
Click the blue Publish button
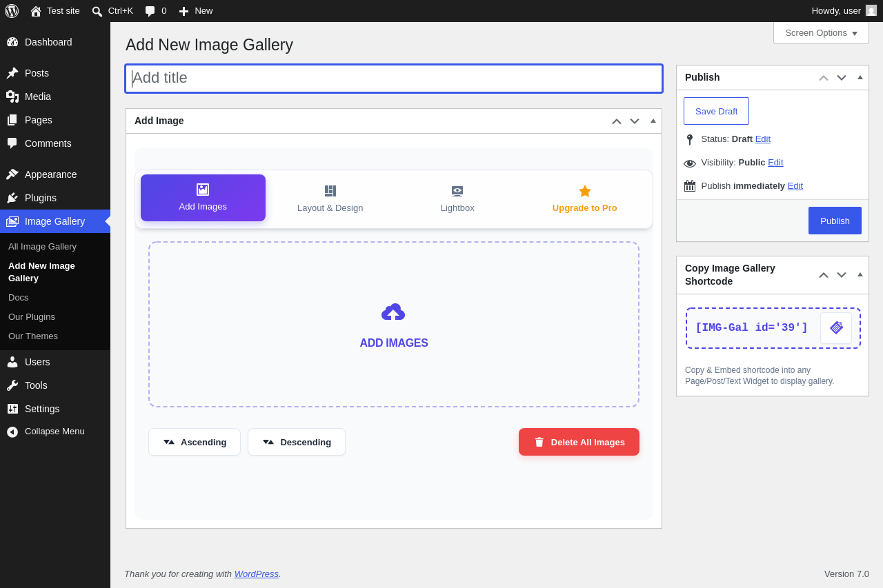[835, 221]
